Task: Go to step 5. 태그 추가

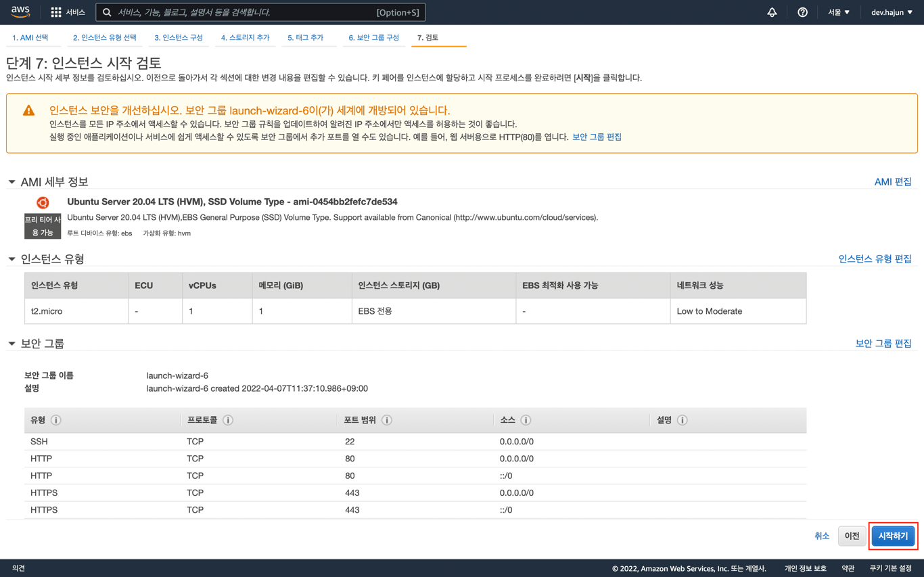Action: click(306, 38)
